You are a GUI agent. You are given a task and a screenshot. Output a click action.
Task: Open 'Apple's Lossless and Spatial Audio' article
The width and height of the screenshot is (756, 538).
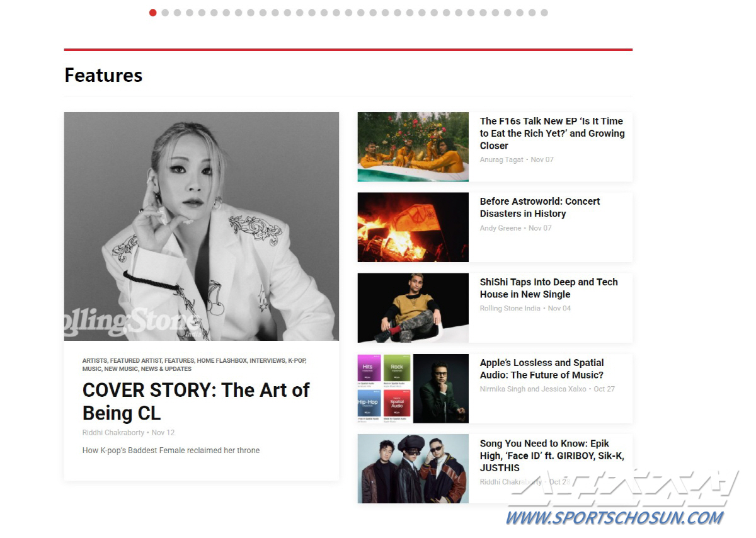pos(542,369)
